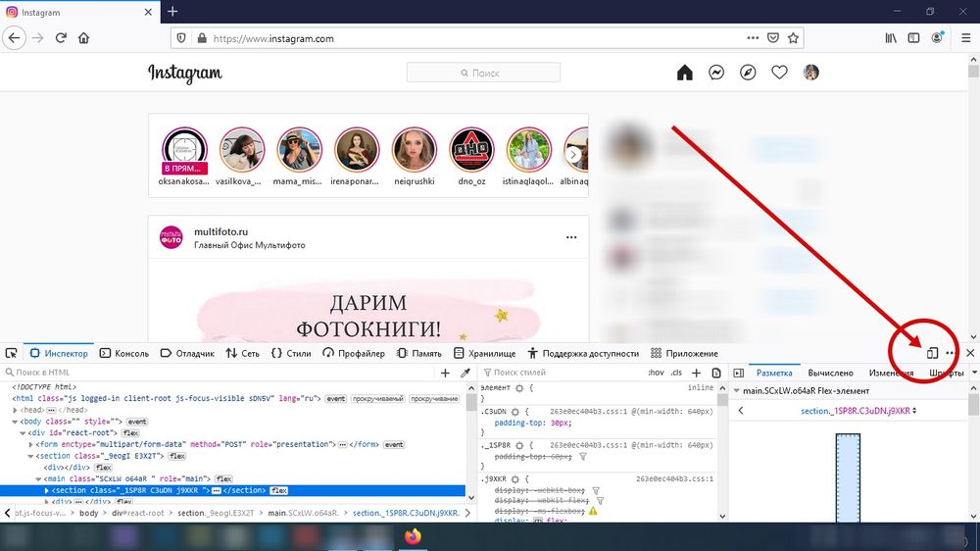980x551 pixels.
Task: Expand the selected section _1SP8R node
Action: pyautogui.click(x=46, y=490)
